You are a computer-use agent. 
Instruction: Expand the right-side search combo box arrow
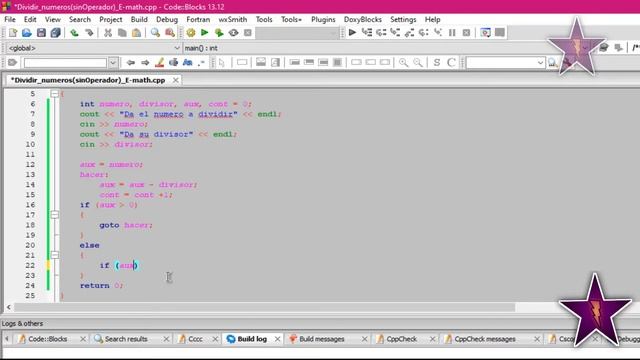pyautogui.click(x=540, y=62)
